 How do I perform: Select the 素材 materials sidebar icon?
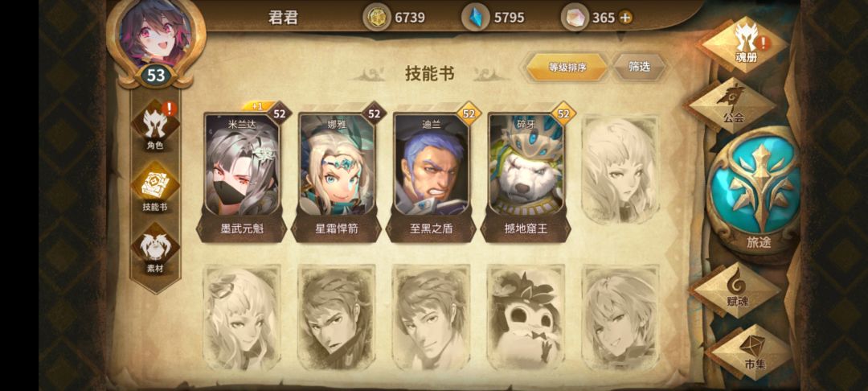pyautogui.click(x=155, y=252)
